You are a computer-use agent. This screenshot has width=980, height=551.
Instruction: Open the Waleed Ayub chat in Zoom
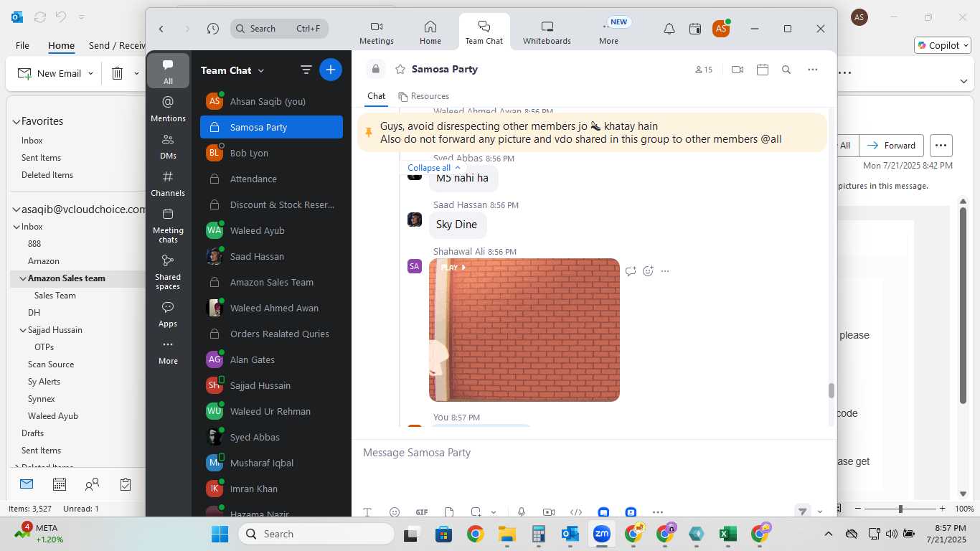click(x=271, y=230)
